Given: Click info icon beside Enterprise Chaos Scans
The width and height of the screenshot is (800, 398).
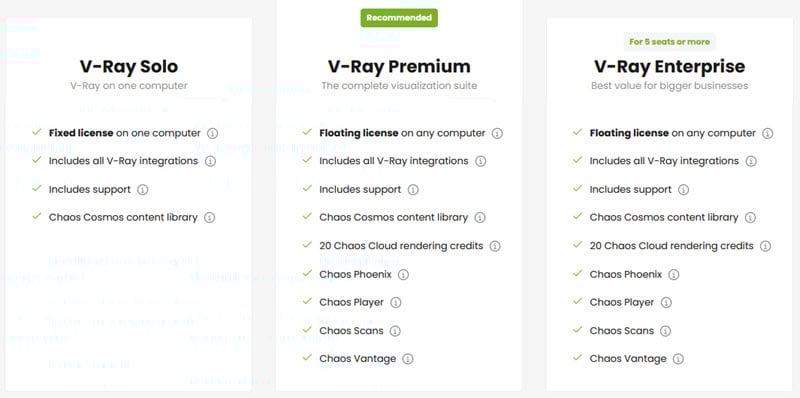Looking at the screenshot, I should pos(665,331).
